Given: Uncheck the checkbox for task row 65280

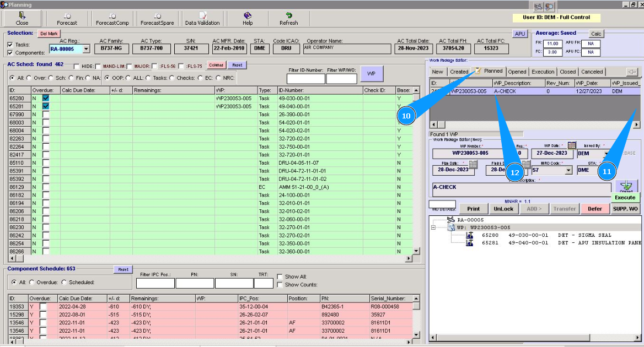Looking at the screenshot, I should (x=46, y=98).
